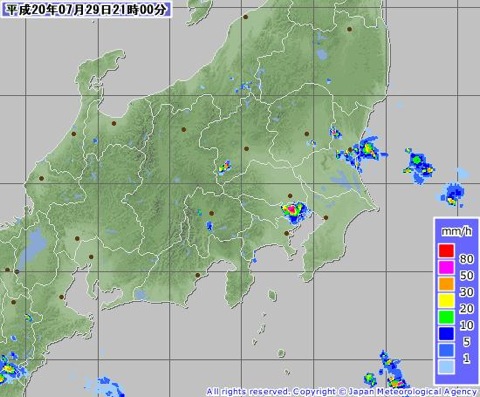Image resolution: width=480 pixels, height=397 pixels.
Task: Click the legend value 50
Action: 466,275
